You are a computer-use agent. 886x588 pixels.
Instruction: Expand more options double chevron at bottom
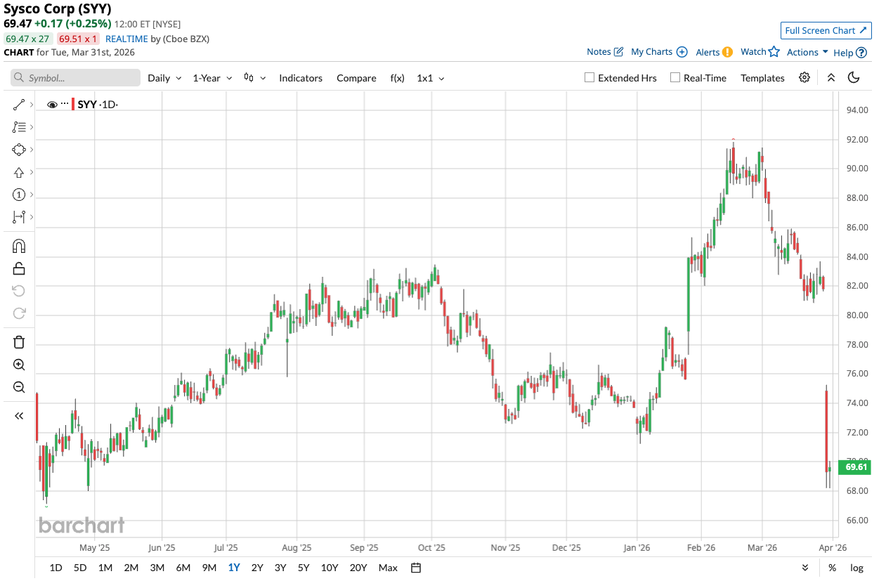click(805, 568)
